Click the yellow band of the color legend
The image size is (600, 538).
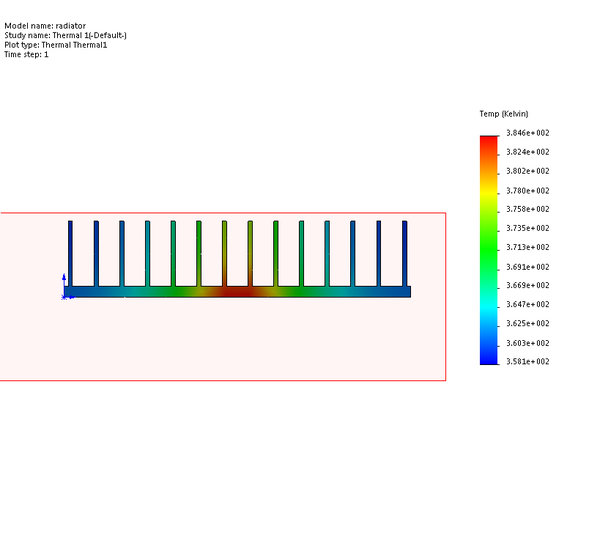[x=489, y=193]
